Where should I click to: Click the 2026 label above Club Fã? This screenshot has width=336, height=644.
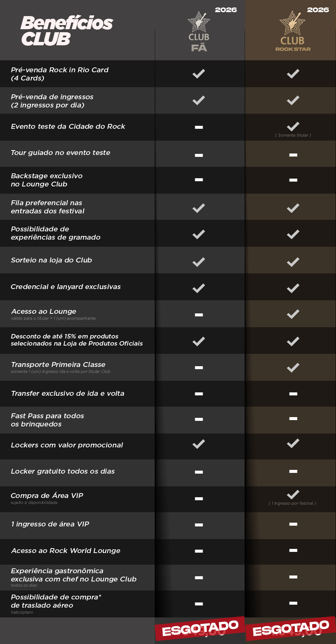(225, 10)
